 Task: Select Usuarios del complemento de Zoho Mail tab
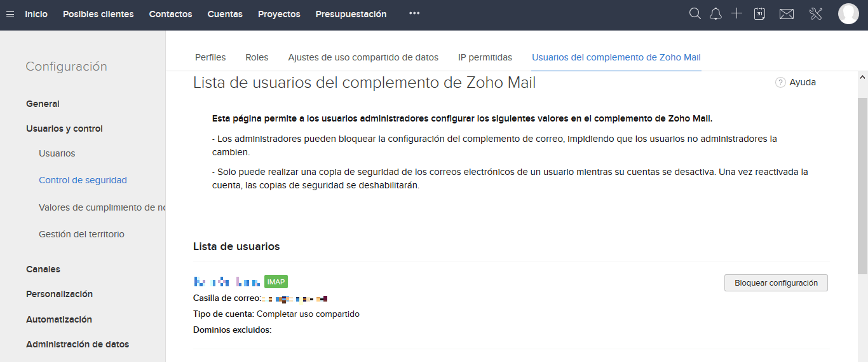tap(616, 57)
